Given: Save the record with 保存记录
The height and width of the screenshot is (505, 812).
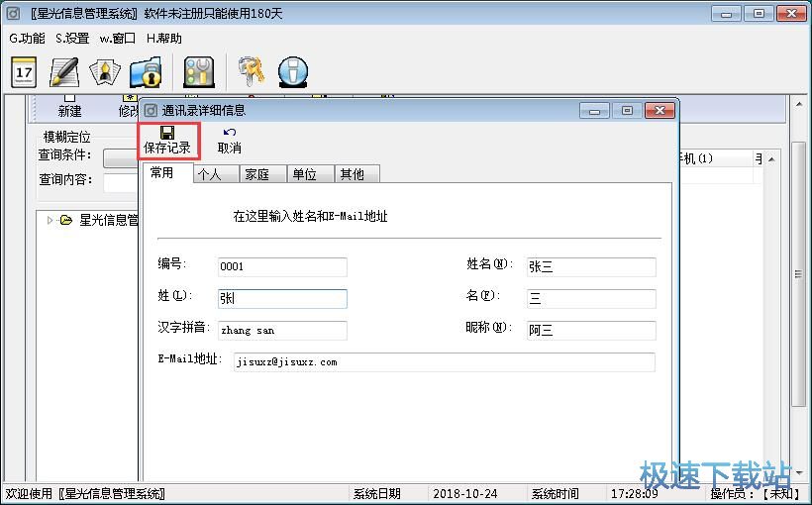Looking at the screenshot, I should (x=167, y=141).
